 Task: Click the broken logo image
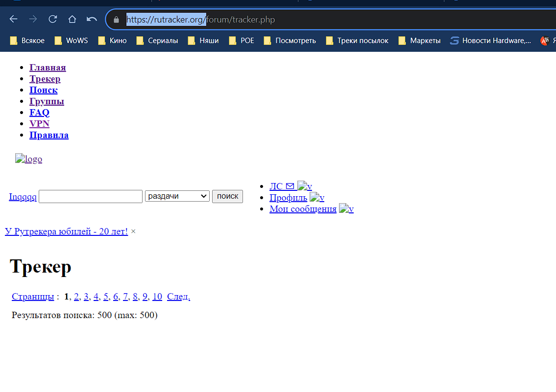28,159
